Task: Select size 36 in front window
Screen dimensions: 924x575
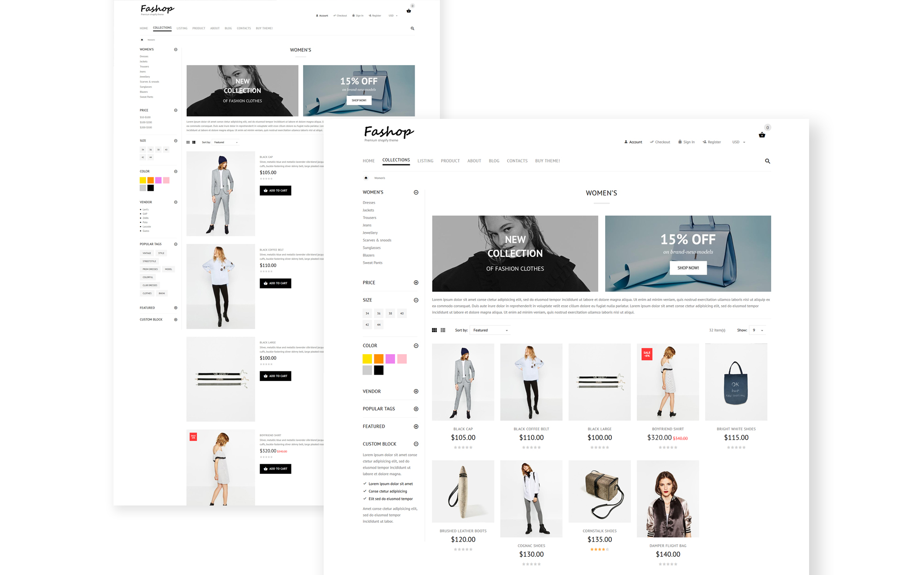Action: click(x=379, y=313)
